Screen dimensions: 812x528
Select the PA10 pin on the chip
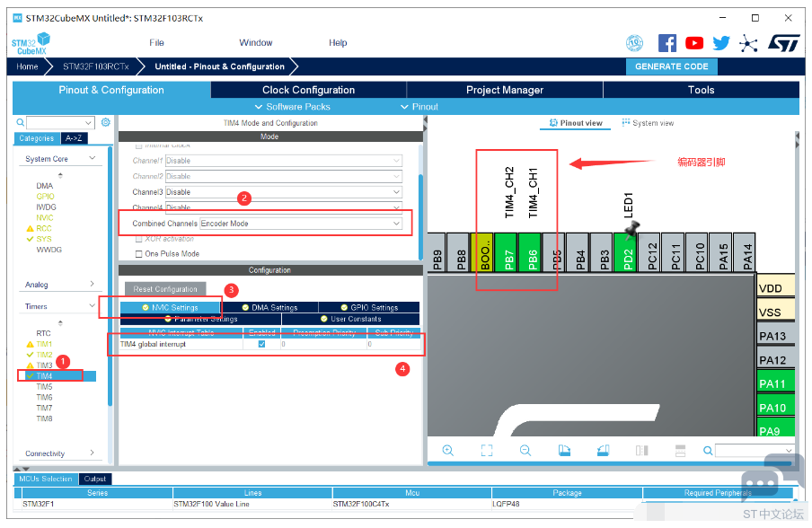click(x=775, y=408)
